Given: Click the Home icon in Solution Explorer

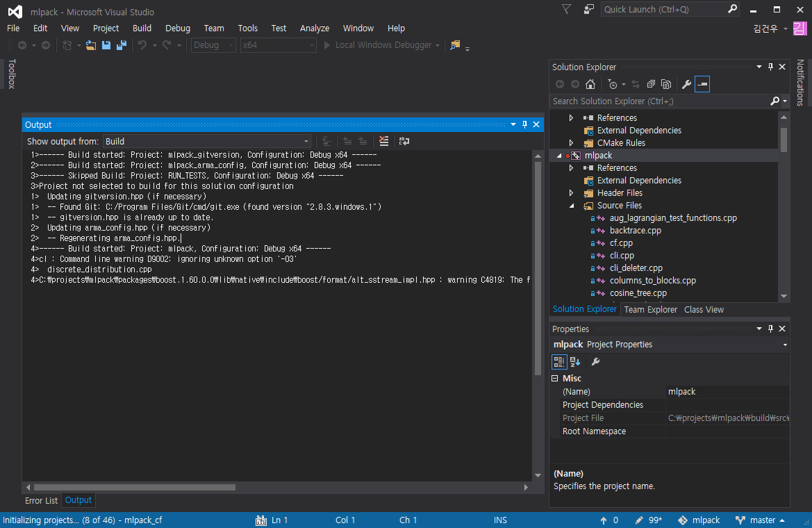Looking at the screenshot, I should [x=590, y=84].
